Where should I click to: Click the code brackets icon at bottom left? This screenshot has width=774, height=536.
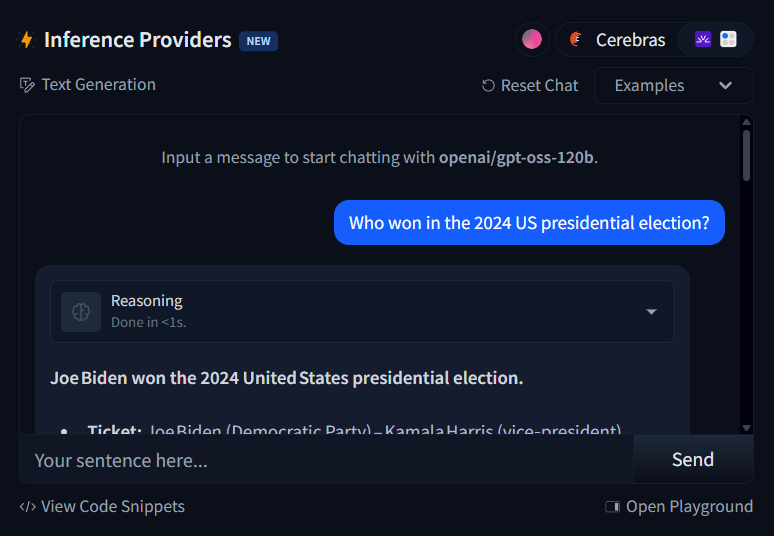(28, 507)
